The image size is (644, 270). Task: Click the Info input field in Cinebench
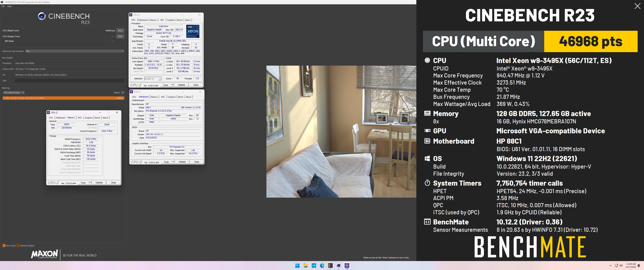click(69, 81)
